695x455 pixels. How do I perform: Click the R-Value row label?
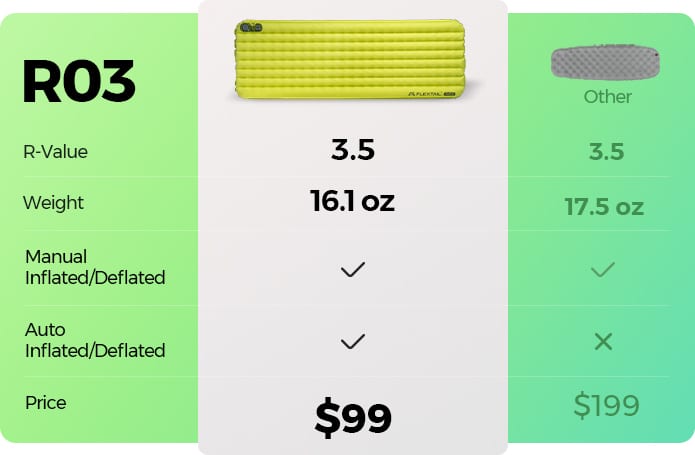click(x=55, y=152)
